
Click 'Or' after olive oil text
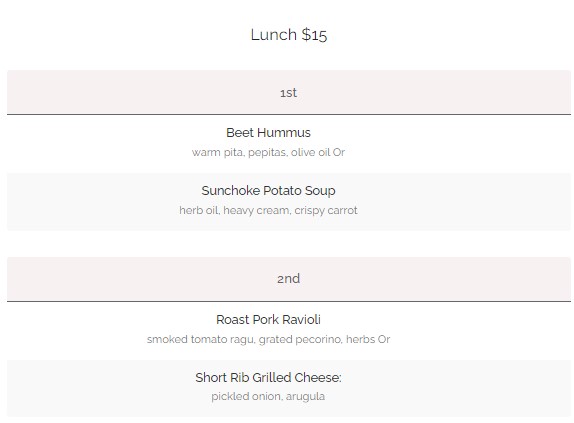[x=339, y=152]
